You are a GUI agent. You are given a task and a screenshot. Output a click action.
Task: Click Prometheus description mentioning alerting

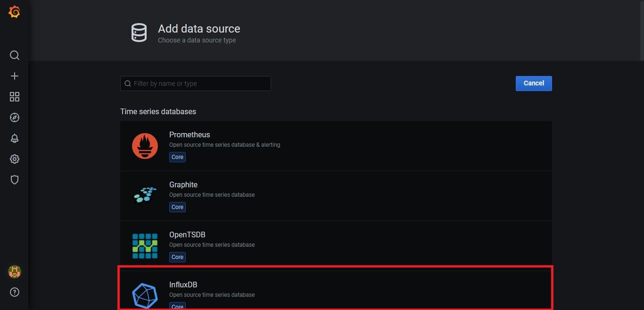[x=224, y=145]
